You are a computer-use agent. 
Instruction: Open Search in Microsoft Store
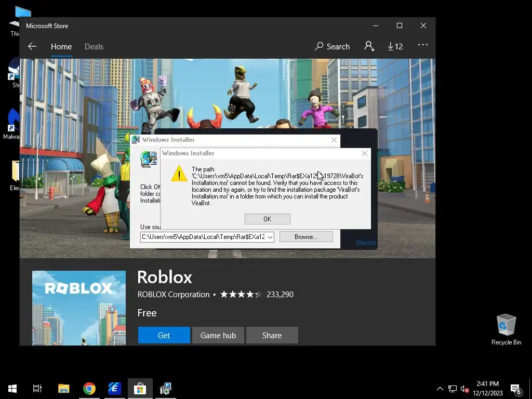click(332, 46)
